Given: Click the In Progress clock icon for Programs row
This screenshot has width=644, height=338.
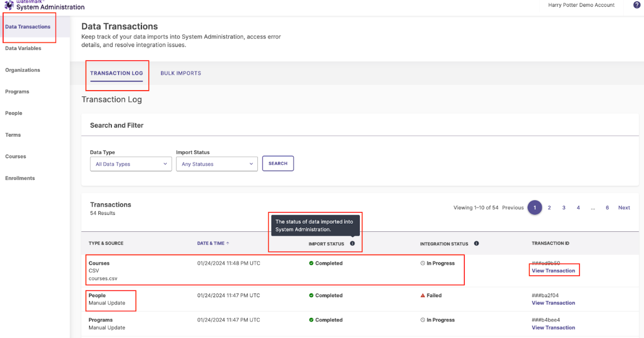Looking at the screenshot, I should (x=423, y=320).
